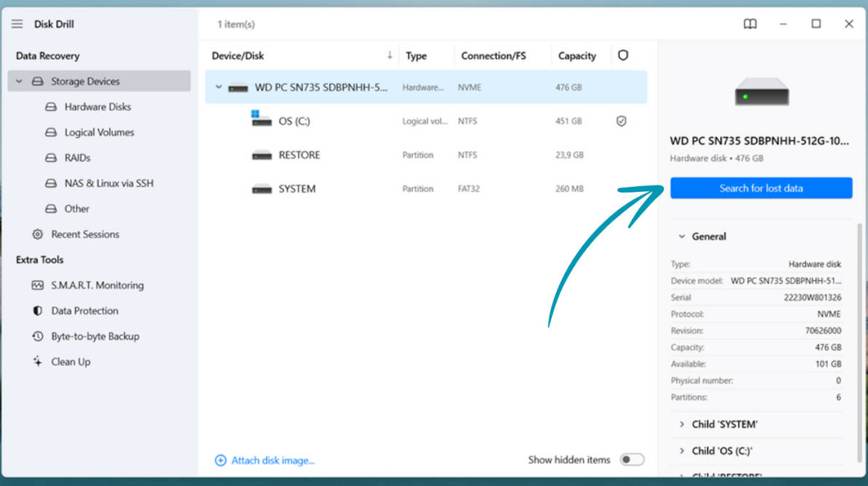Image resolution: width=868 pixels, height=486 pixels.
Task: Click the NAS & Linux via SSH icon
Action: coord(51,183)
